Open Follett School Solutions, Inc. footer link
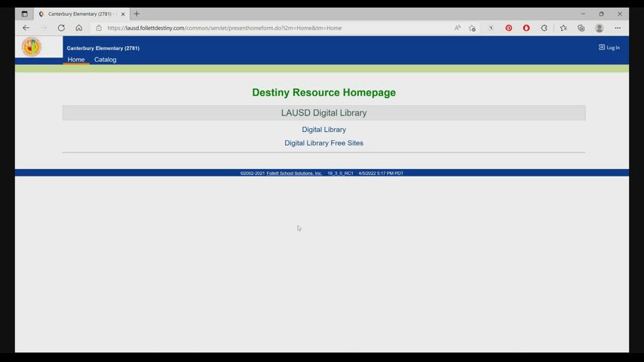Screen dimensions: 644x362 point(294,173)
